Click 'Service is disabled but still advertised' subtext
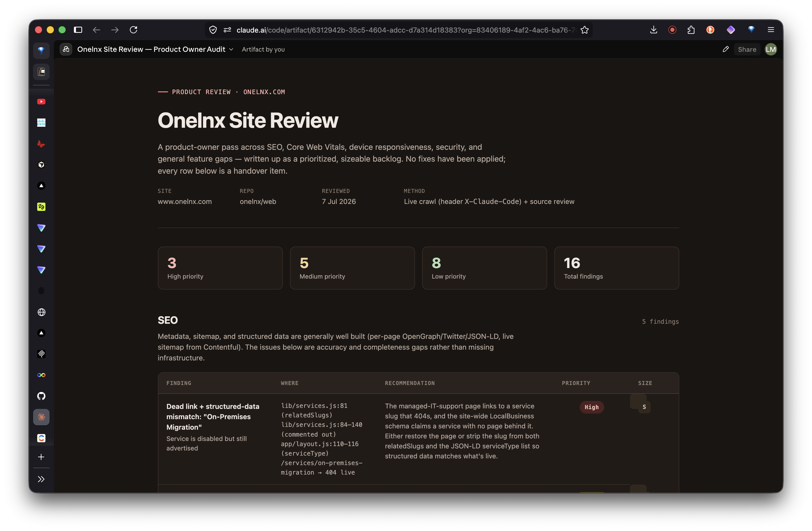Image resolution: width=812 pixels, height=531 pixels. [206, 443]
